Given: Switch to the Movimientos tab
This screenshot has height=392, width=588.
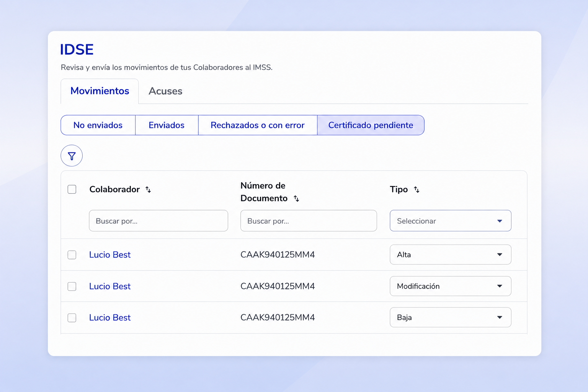Looking at the screenshot, I should [100, 91].
